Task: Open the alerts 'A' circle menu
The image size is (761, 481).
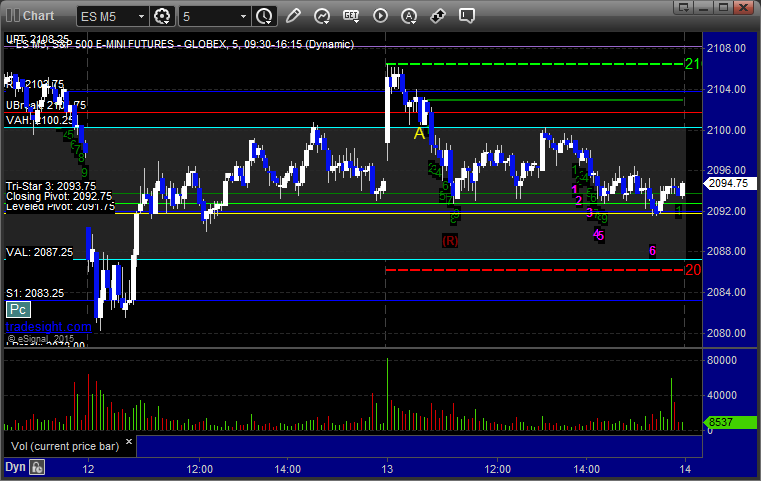Action: tap(409, 16)
